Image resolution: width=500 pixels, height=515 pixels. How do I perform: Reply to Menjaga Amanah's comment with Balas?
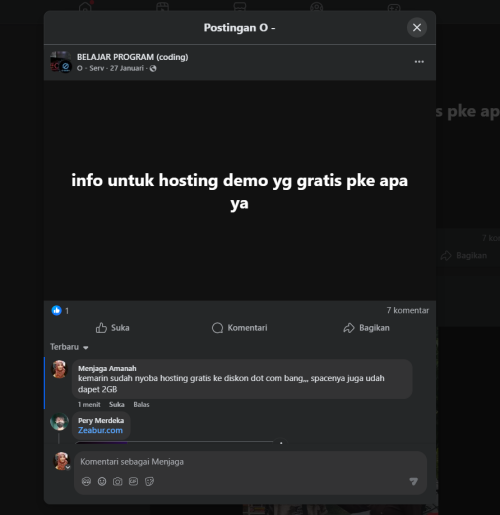coord(141,404)
